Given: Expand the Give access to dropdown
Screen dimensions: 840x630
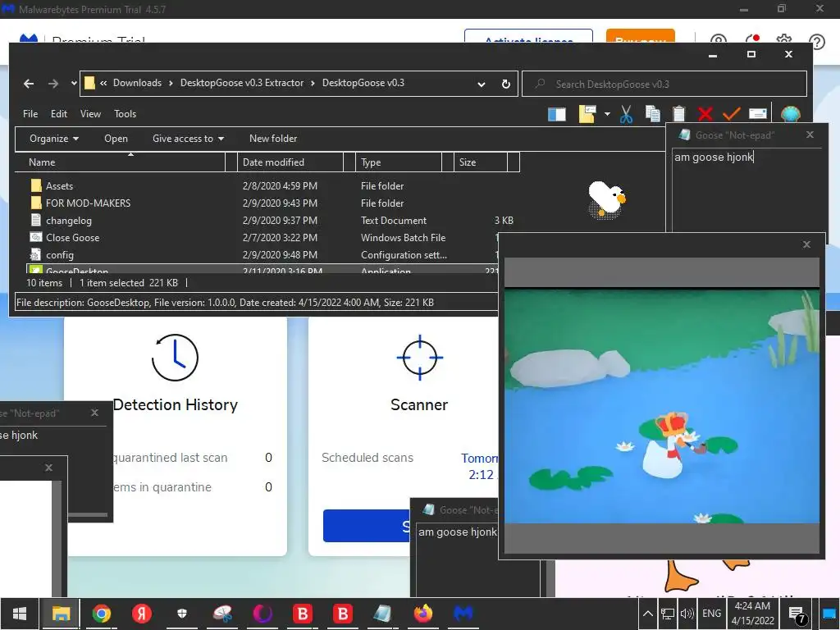Looking at the screenshot, I should pyautogui.click(x=188, y=138).
